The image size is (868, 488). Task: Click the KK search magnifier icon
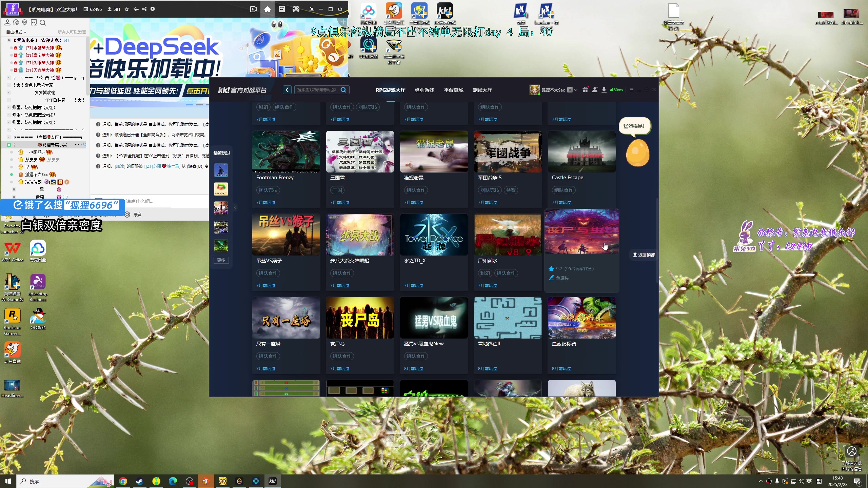point(343,90)
